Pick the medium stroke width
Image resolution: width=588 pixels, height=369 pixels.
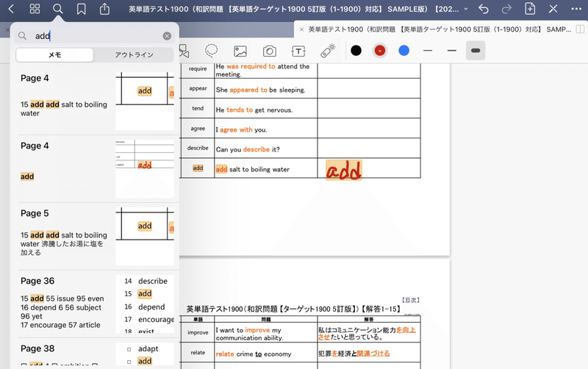coord(452,51)
